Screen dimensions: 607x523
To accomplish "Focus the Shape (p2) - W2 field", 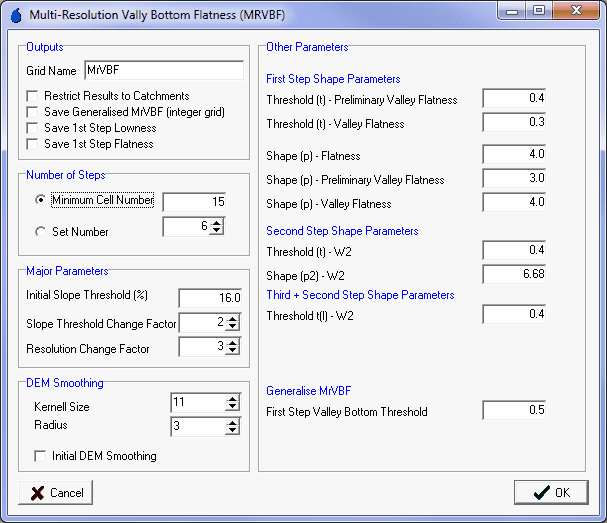I will [514, 274].
